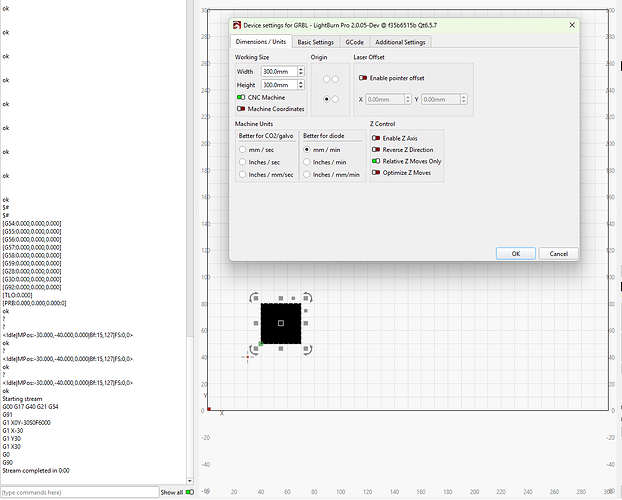
Task: Select mm / sec machine units
Action: coord(242,149)
